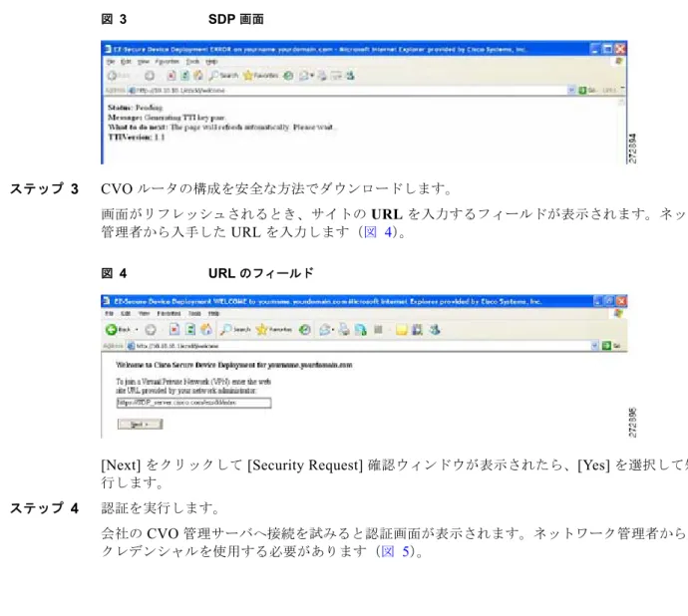
Task: Click Stop icon in figure 4 browser toolbar
Action: [x=174, y=330]
